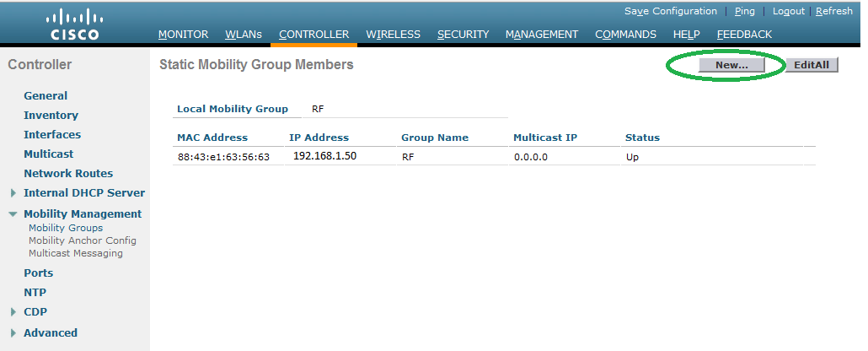Open Mobility Anchor Config sub-item

pos(83,240)
